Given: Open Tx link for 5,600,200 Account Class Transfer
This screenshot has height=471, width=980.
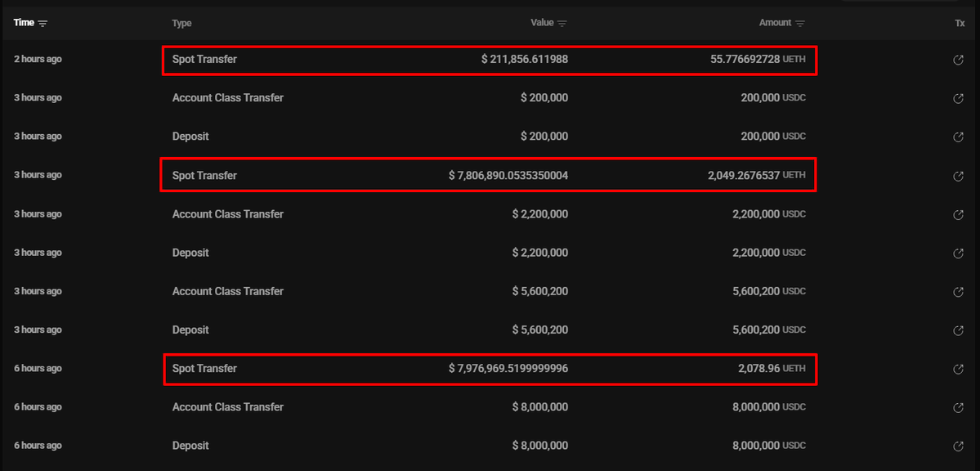Looking at the screenshot, I should pyautogui.click(x=959, y=292).
